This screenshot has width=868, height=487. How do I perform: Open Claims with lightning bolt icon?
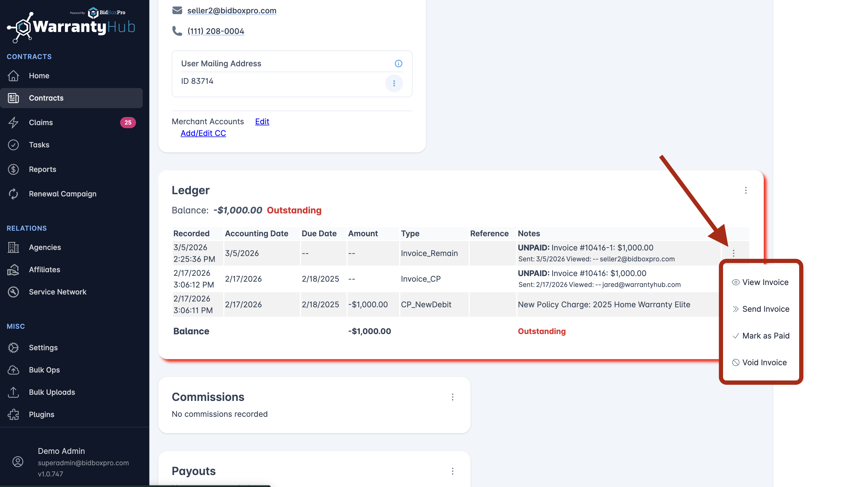pyautogui.click(x=13, y=123)
